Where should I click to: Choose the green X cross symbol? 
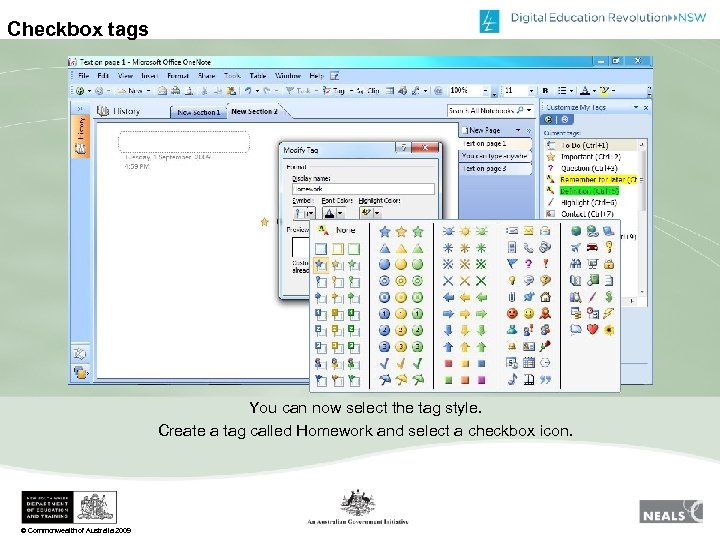tap(481, 281)
